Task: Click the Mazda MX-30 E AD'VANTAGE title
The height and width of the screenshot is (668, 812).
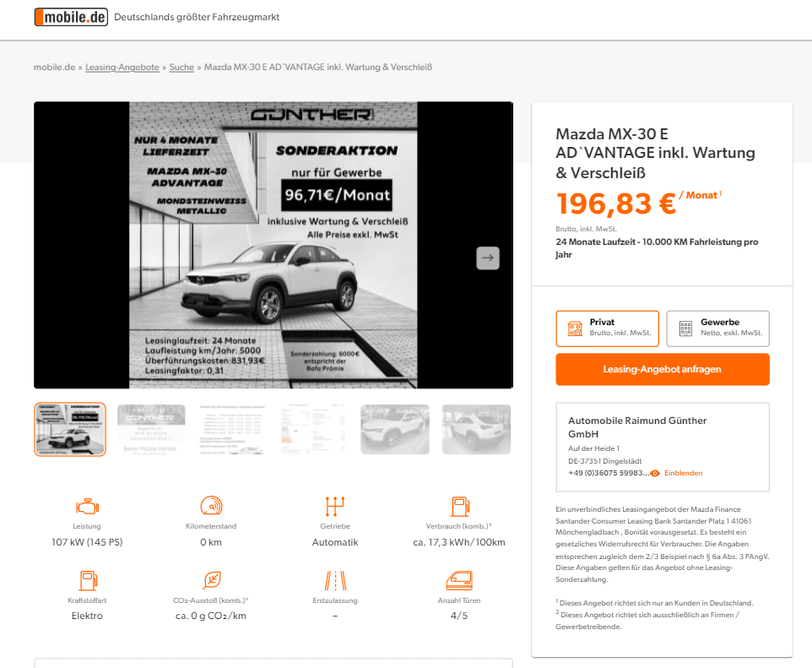Action: coord(656,153)
